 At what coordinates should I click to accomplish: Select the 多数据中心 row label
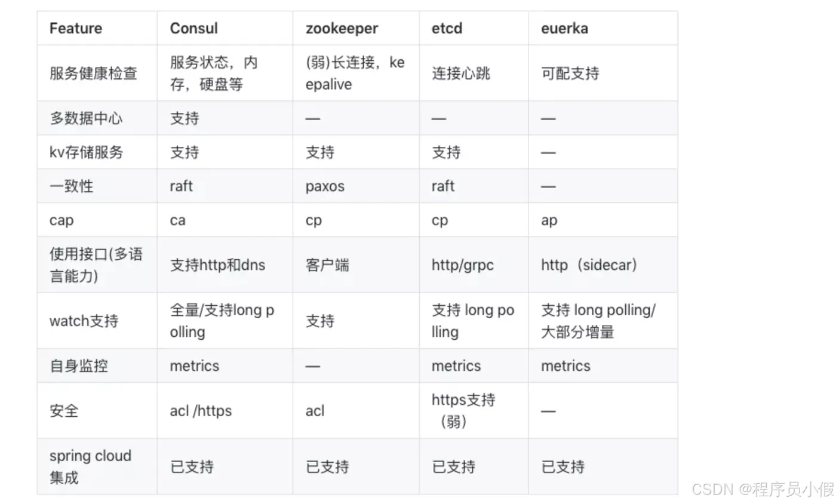tap(86, 118)
